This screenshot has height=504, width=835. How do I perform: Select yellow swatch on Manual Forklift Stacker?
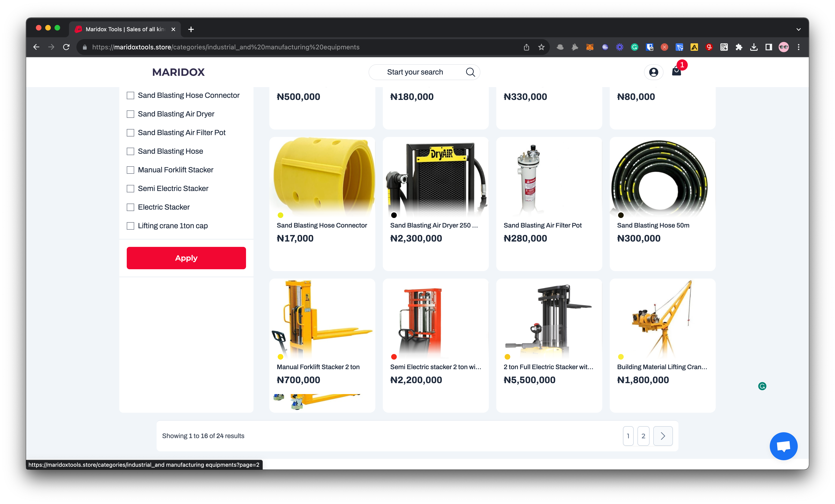point(280,357)
